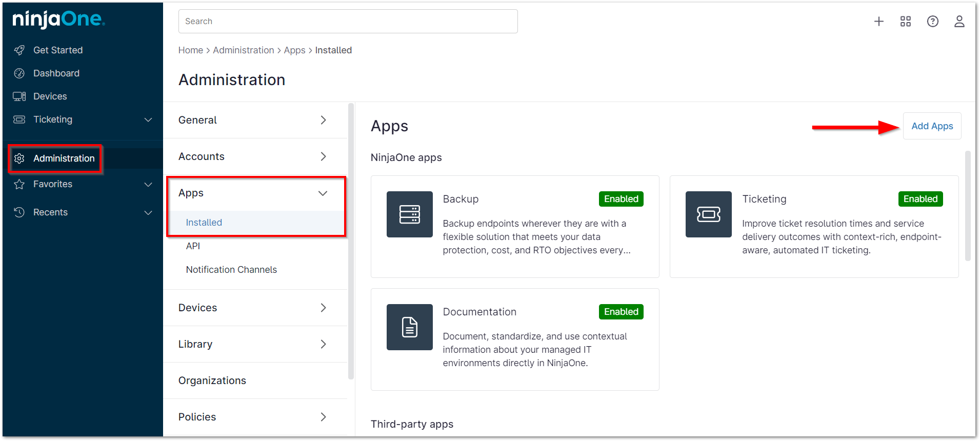
Task: Click the Documentation app icon
Action: coord(409,327)
